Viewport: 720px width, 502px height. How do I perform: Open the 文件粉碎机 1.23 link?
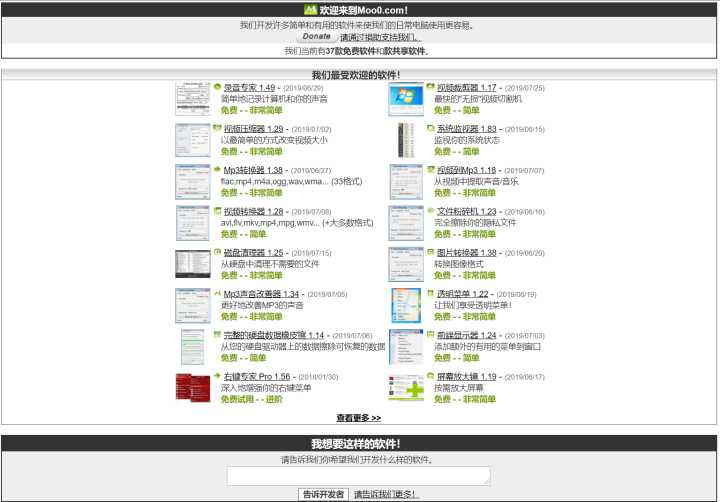click(x=467, y=211)
